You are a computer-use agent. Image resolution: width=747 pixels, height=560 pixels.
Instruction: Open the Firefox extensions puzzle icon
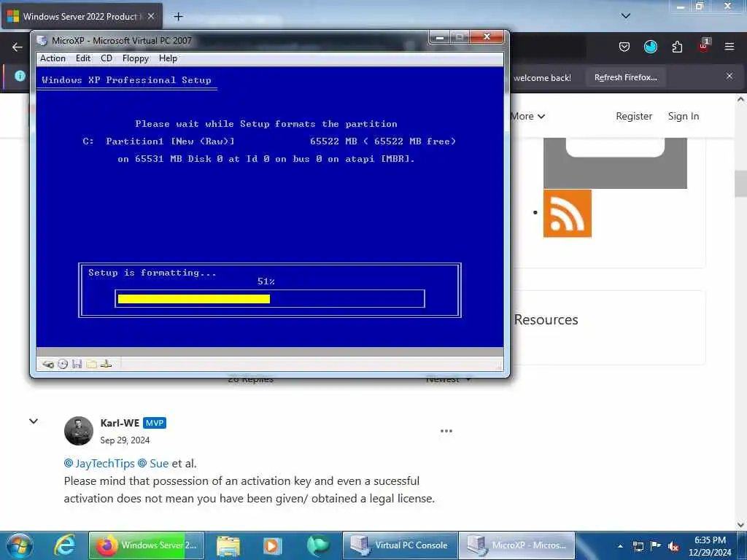pos(677,47)
